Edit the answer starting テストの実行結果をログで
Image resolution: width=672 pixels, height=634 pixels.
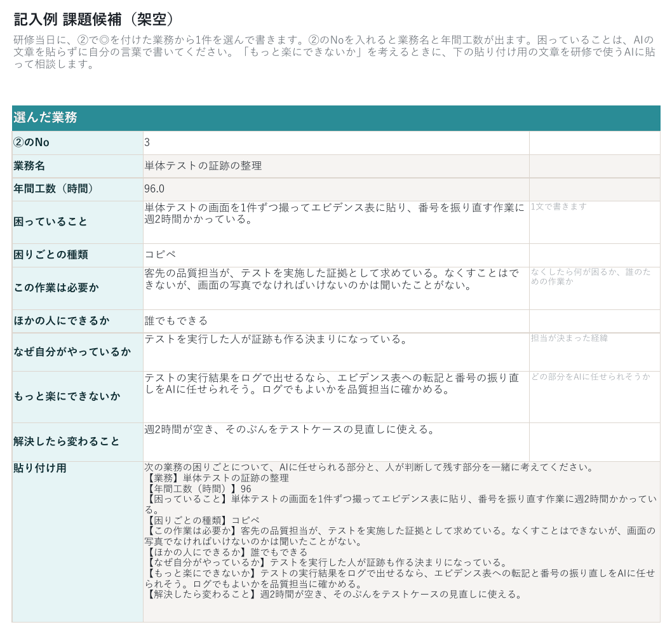click(x=336, y=397)
